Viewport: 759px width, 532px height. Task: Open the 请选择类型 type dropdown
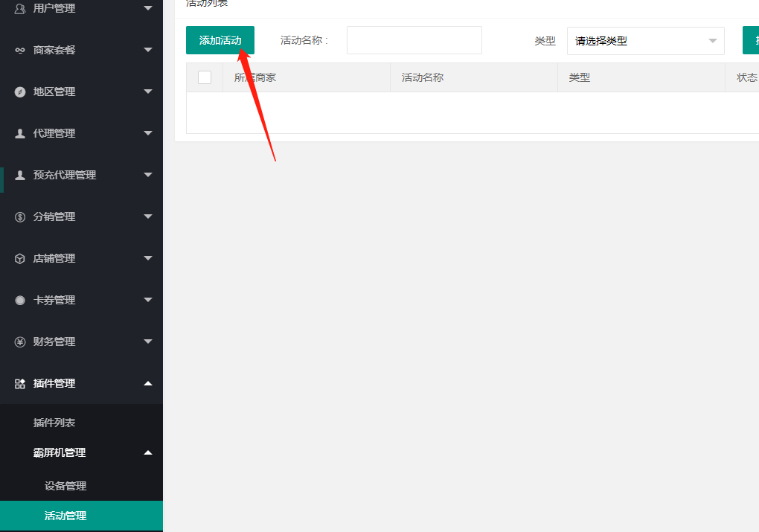645,41
